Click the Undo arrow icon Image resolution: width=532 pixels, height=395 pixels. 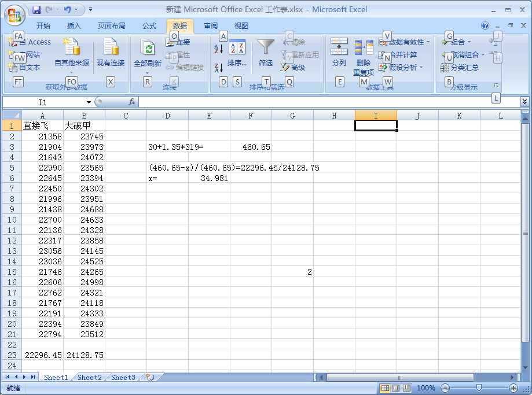(67, 9)
